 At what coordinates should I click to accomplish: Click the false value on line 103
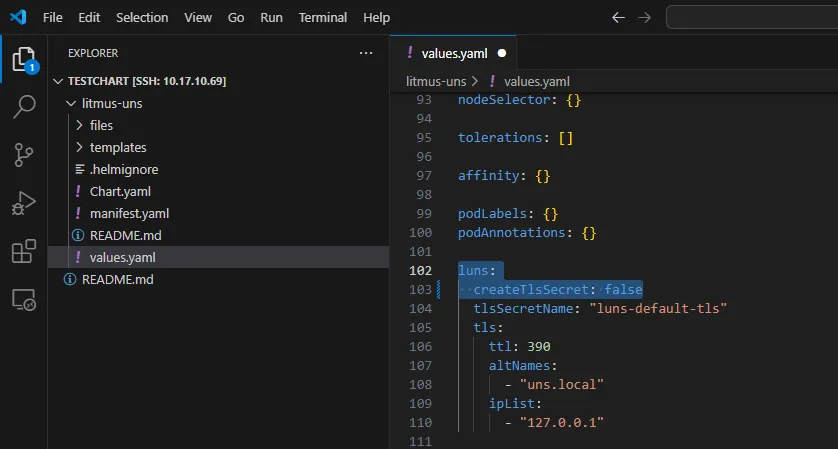tap(623, 289)
